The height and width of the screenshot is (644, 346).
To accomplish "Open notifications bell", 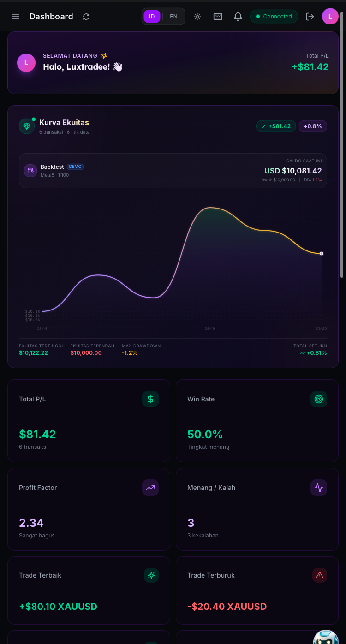I will click(238, 17).
